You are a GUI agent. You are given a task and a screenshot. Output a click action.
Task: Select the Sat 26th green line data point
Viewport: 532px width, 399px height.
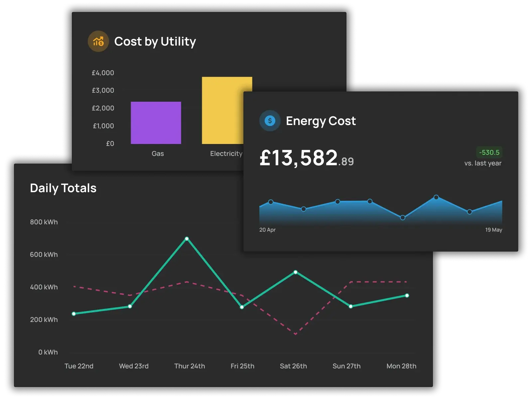pyautogui.click(x=296, y=272)
